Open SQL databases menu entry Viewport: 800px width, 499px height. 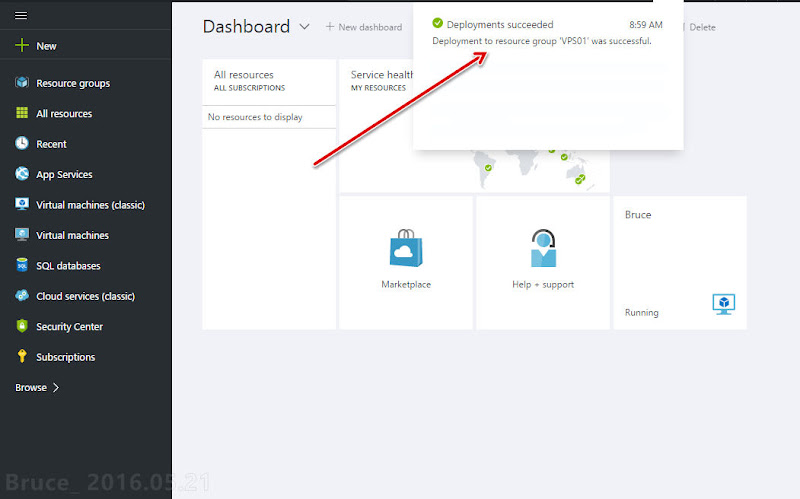[68, 266]
